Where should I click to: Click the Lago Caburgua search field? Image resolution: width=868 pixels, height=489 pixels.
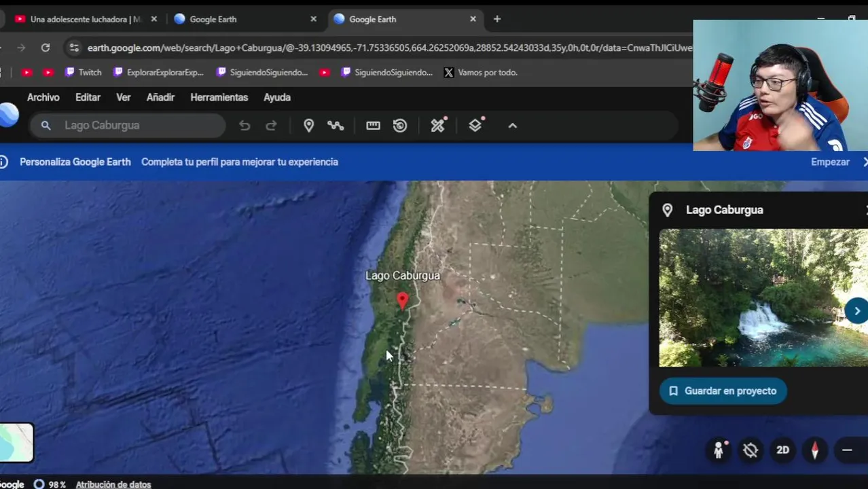coord(128,126)
